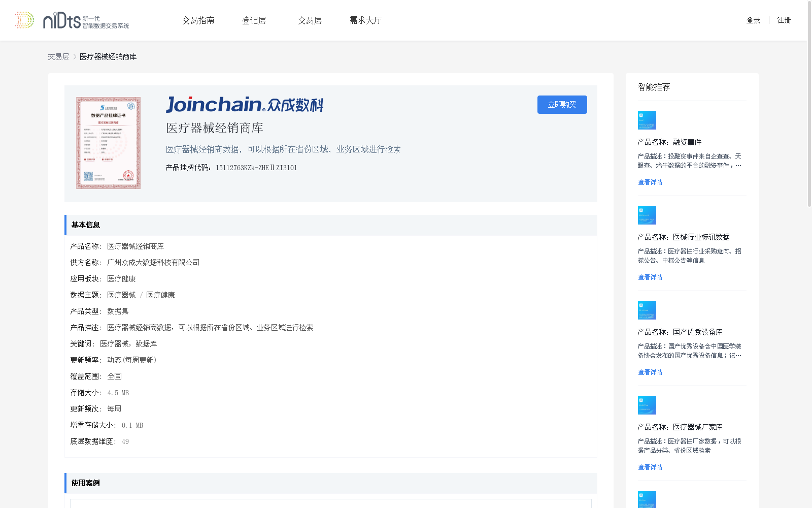This screenshot has height=508, width=812.
Task: Click the 融资事件 product icon
Action: pos(647,120)
